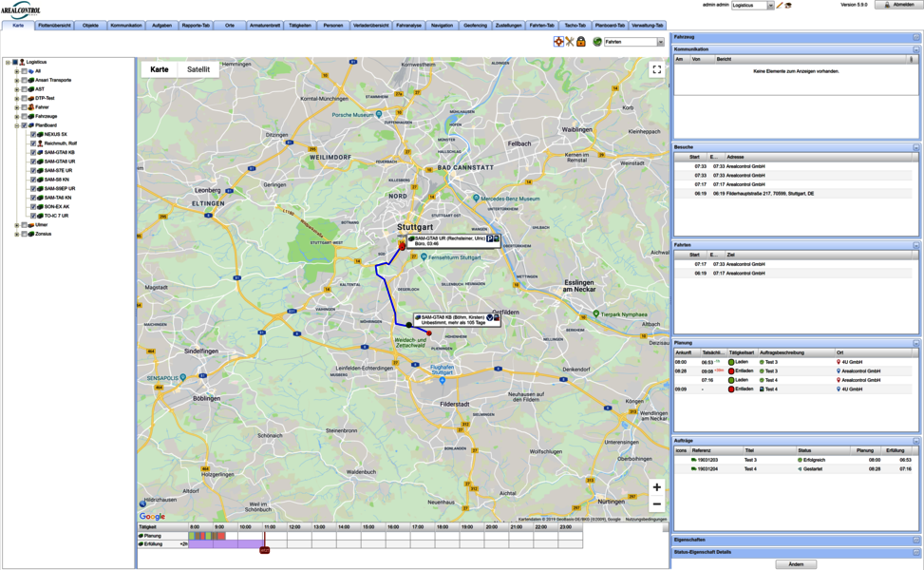
Task: Click the Fernsehturm Stuttgart marker icon
Action: tap(424, 257)
